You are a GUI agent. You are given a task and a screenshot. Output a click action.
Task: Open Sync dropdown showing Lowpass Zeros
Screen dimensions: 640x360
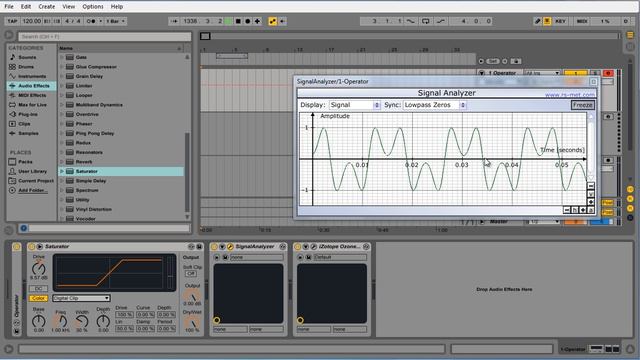434,105
